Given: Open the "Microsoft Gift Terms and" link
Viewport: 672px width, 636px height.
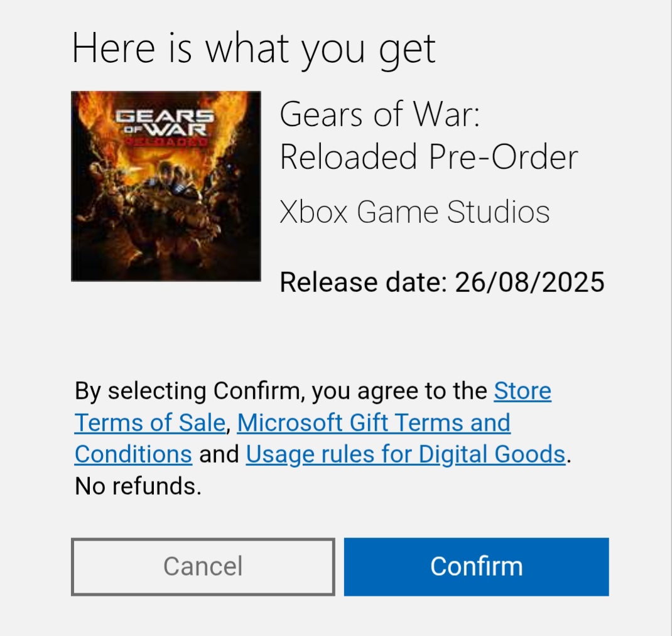Looking at the screenshot, I should click(374, 423).
